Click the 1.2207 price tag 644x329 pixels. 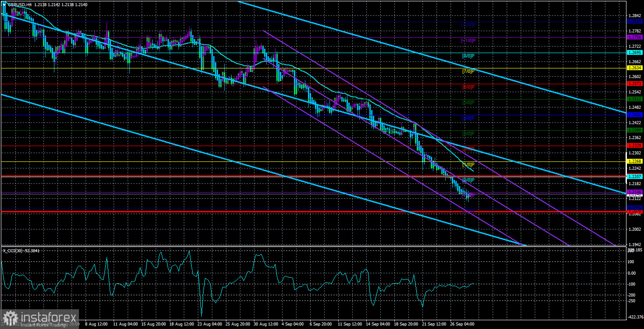635,176
